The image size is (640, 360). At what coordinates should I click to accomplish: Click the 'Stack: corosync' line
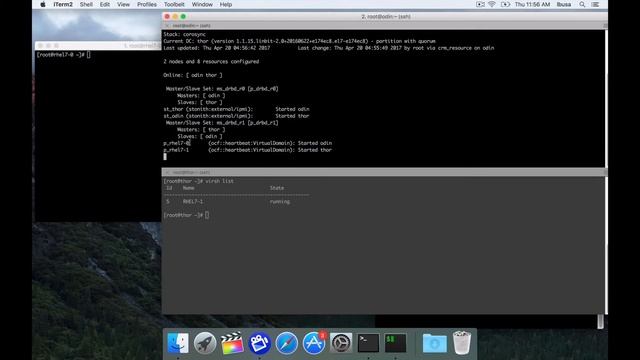(x=184, y=34)
